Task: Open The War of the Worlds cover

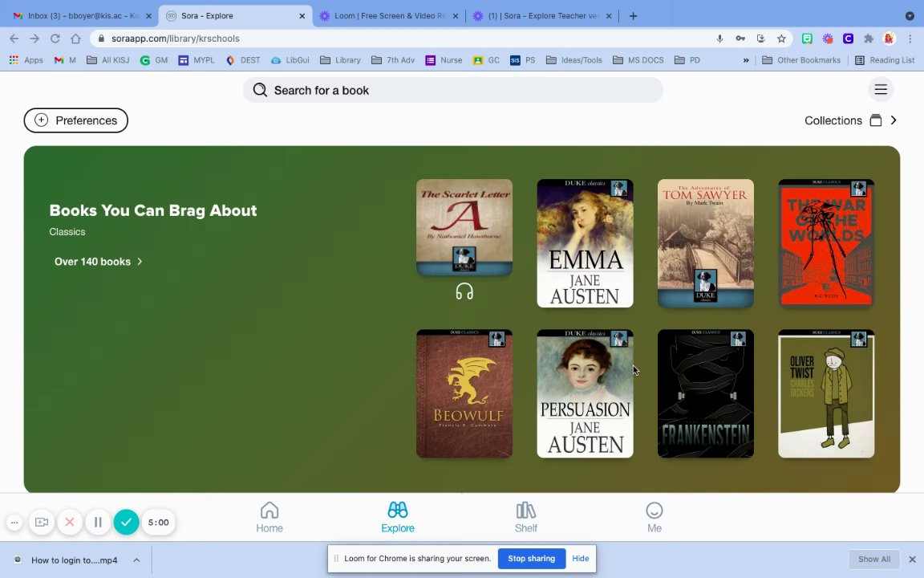Action: click(x=826, y=243)
